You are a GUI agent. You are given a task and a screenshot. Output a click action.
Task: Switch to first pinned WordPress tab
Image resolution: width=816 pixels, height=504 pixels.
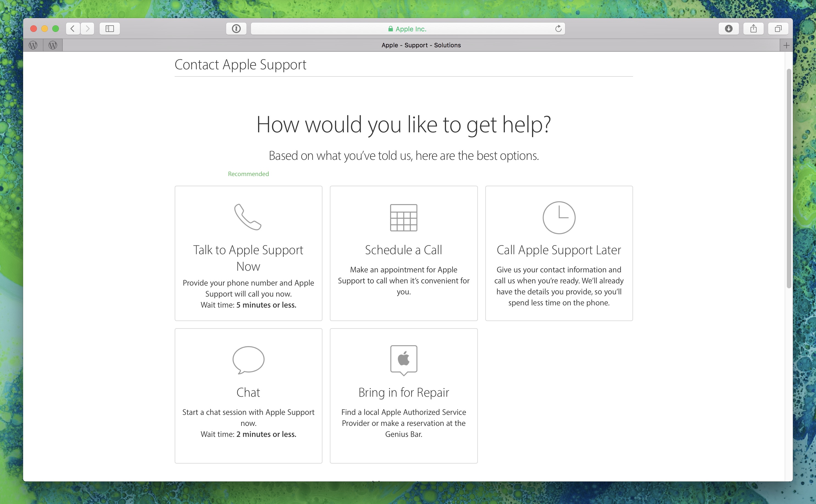click(x=33, y=45)
